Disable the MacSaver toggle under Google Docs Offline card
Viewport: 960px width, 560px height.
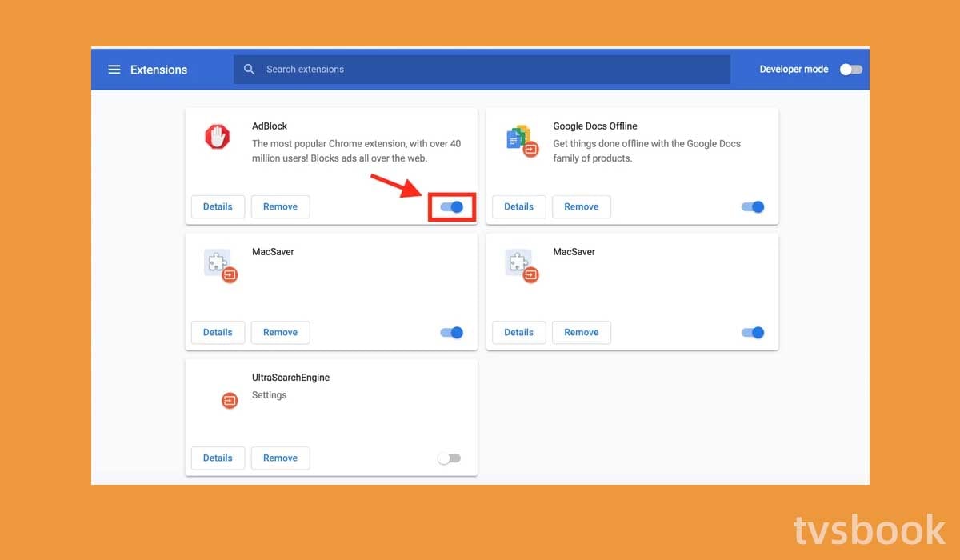coord(753,332)
